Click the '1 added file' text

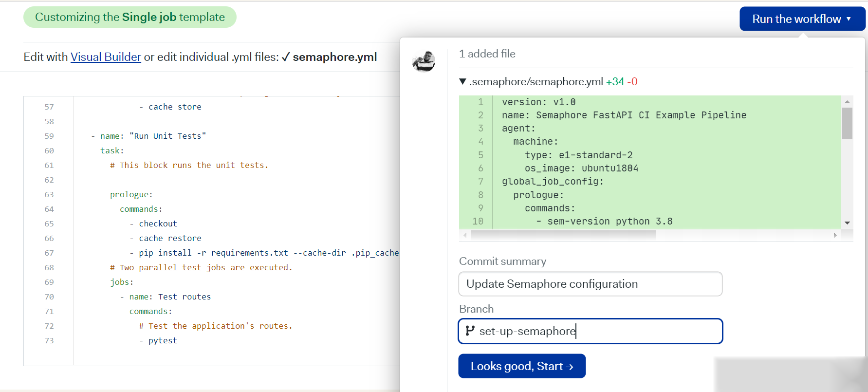(x=487, y=54)
